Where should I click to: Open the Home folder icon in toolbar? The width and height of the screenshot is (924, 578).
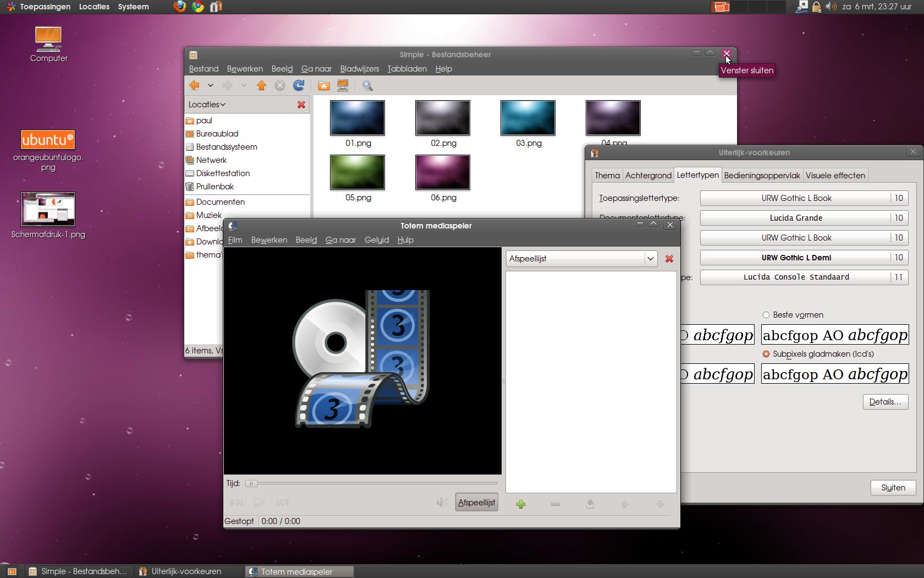[x=324, y=85]
